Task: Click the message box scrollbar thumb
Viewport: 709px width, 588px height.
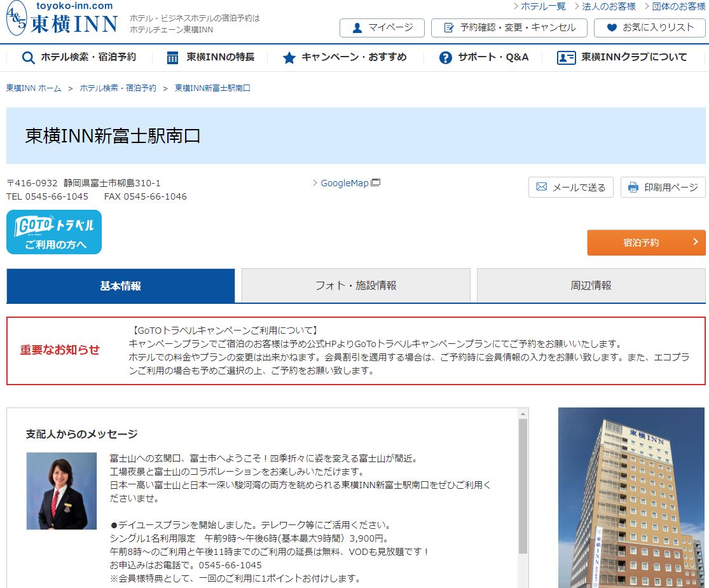Action: coord(523,486)
